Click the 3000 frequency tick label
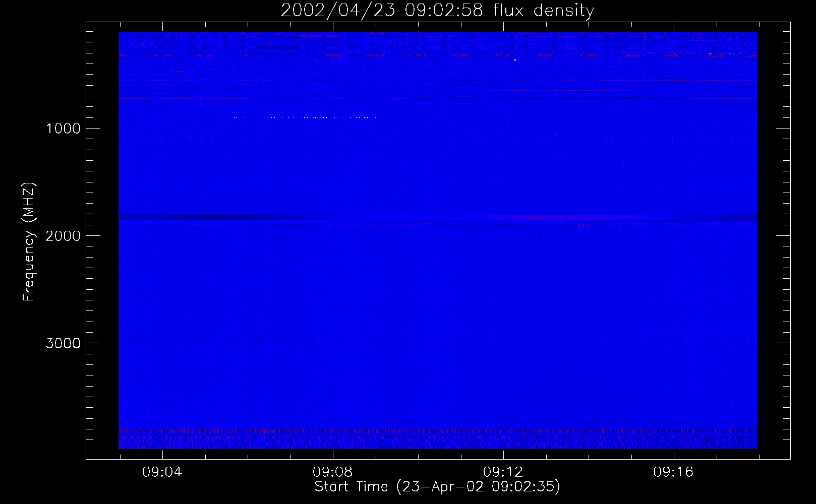 point(63,343)
